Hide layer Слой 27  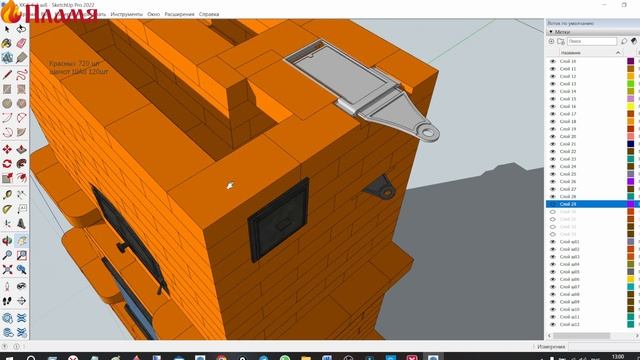coord(553,189)
